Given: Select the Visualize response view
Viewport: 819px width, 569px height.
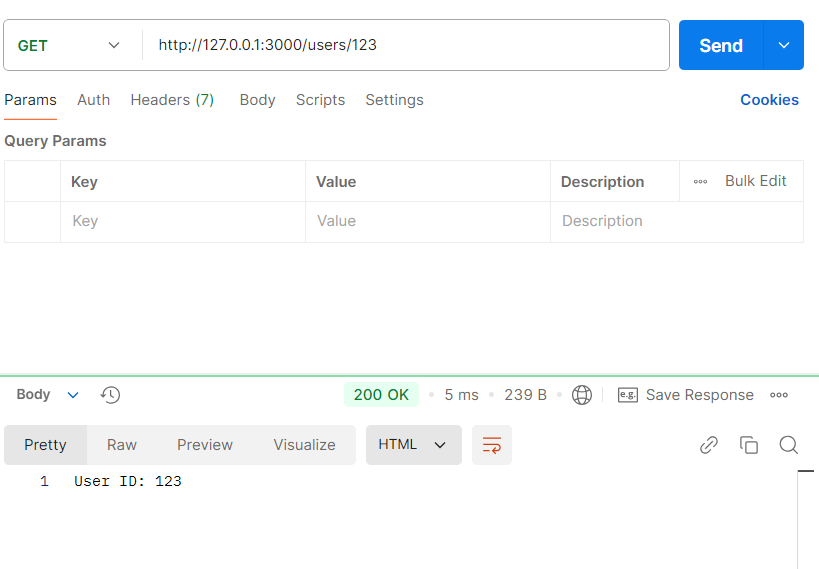Looking at the screenshot, I should tap(305, 445).
